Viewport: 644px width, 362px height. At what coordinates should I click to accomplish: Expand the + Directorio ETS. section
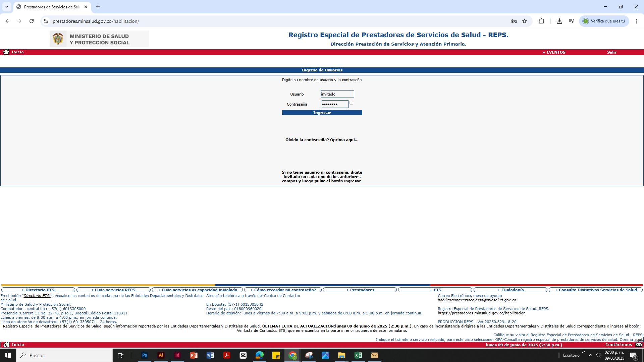38,290
